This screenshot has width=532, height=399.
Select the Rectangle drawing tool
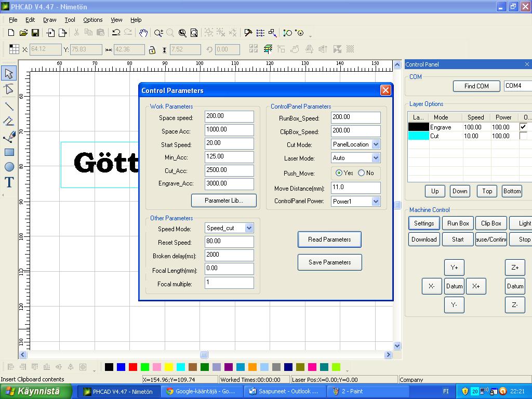pyautogui.click(x=9, y=152)
